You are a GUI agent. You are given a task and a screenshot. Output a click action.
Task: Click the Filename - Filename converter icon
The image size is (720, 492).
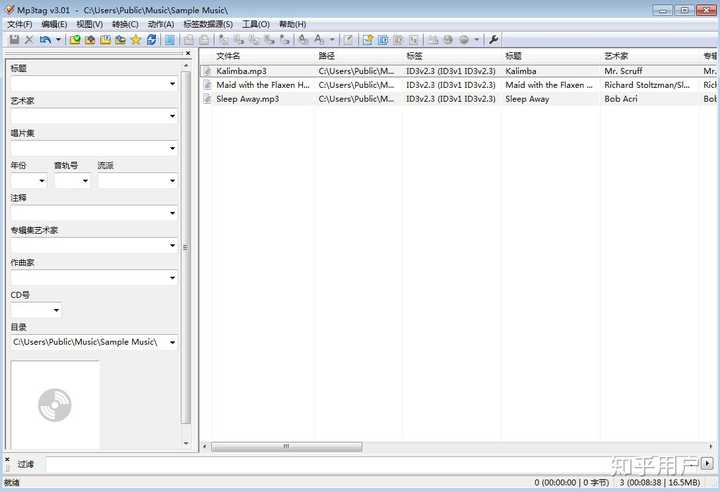[254, 40]
